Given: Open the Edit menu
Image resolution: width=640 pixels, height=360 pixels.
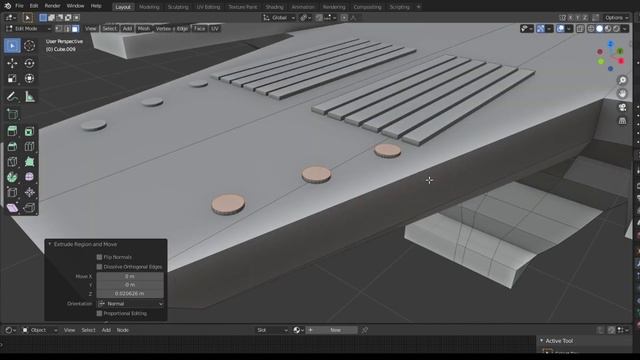Looking at the screenshot, I should [34, 6].
